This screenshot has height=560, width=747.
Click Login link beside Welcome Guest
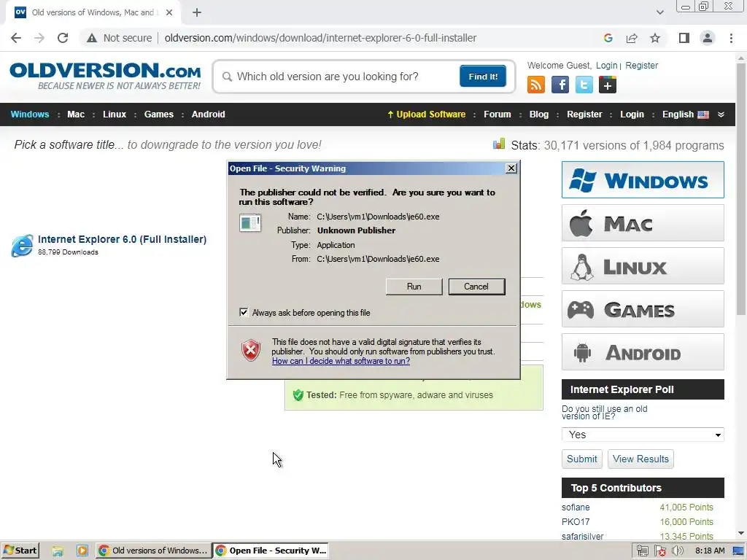tap(606, 65)
